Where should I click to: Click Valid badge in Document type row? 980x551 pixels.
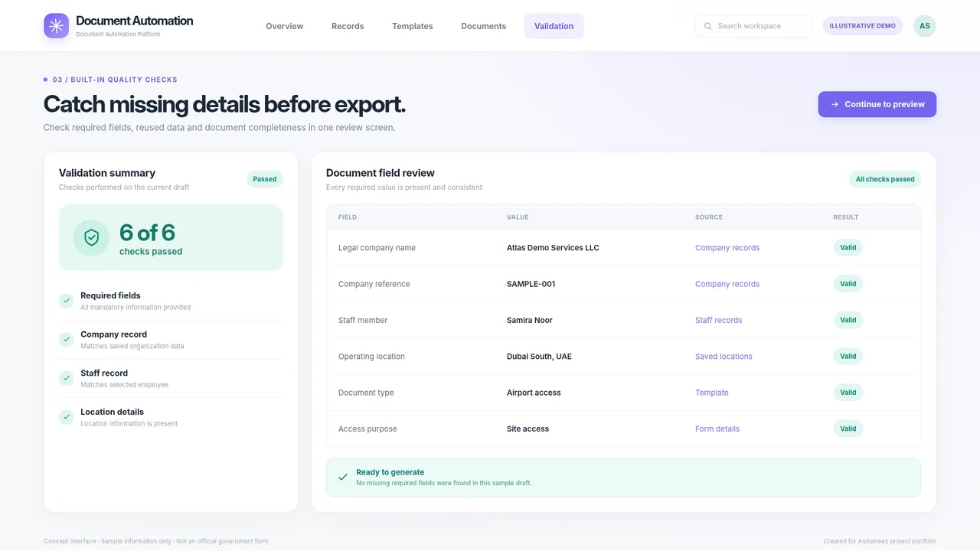click(x=848, y=393)
